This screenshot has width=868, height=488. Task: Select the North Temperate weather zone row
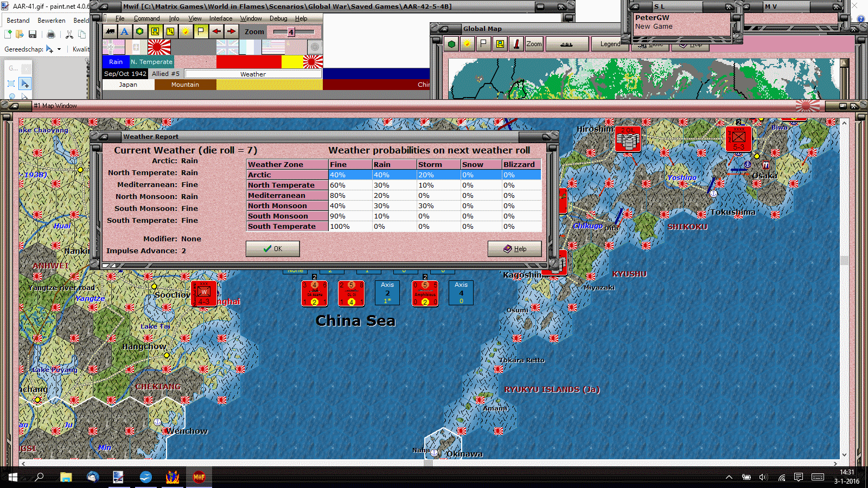coord(394,185)
